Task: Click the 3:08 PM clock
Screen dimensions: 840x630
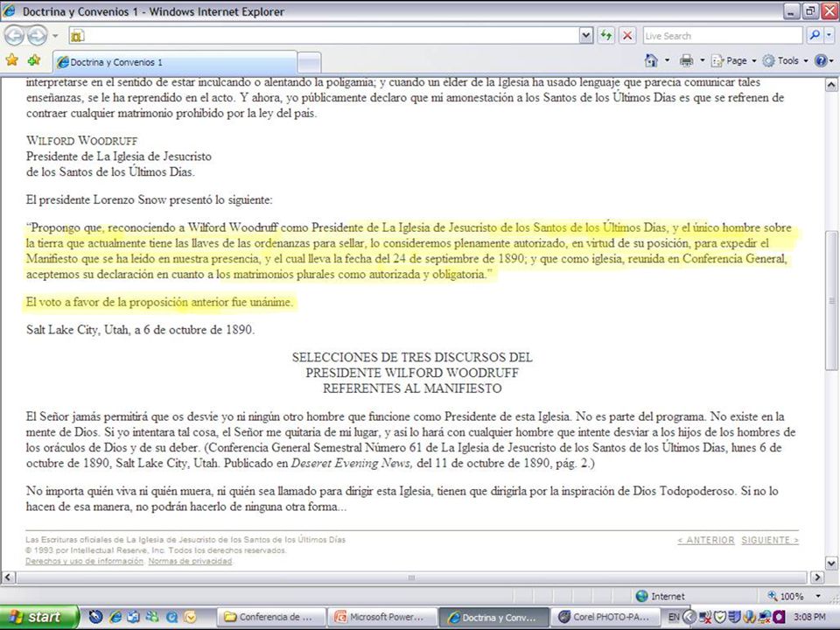Action: pyautogui.click(x=809, y=617)
